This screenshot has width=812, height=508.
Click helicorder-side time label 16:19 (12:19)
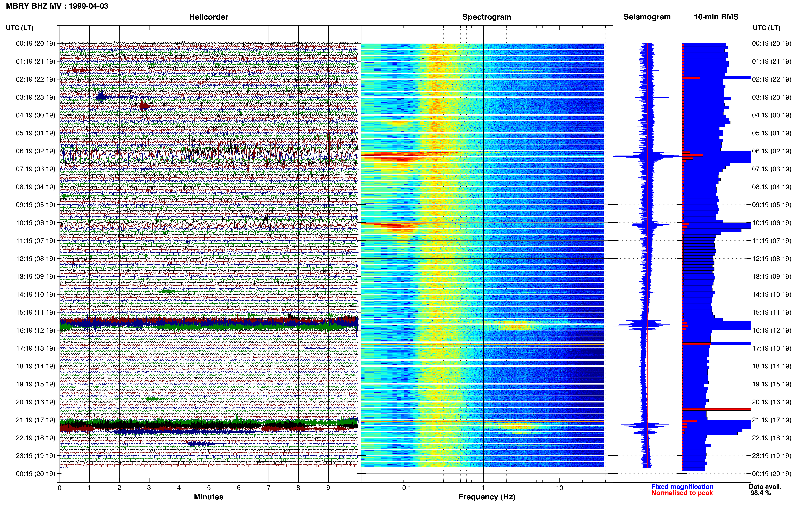pos(36,330)
